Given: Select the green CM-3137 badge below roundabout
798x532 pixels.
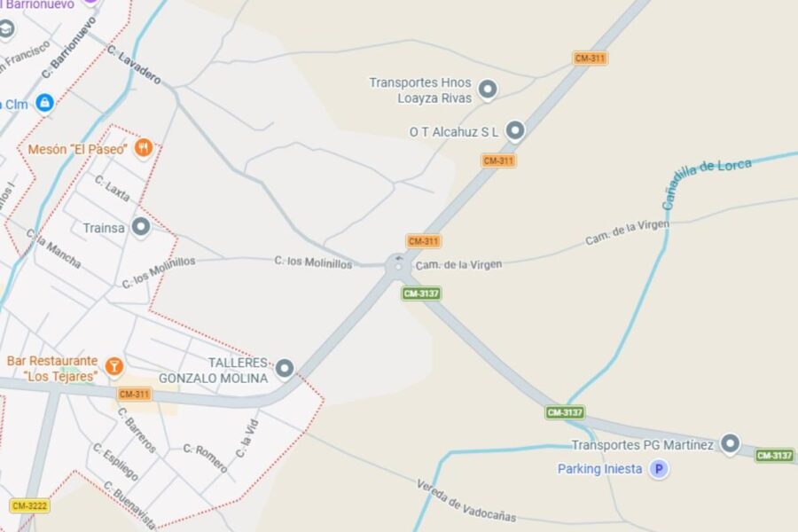Looking at the screenshot, I should tap(421, 293).
